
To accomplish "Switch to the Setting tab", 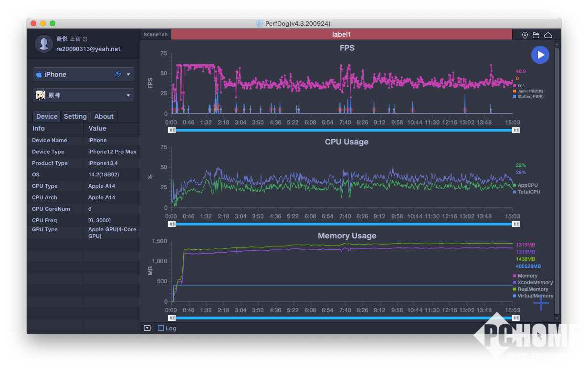I will (75, 116).
